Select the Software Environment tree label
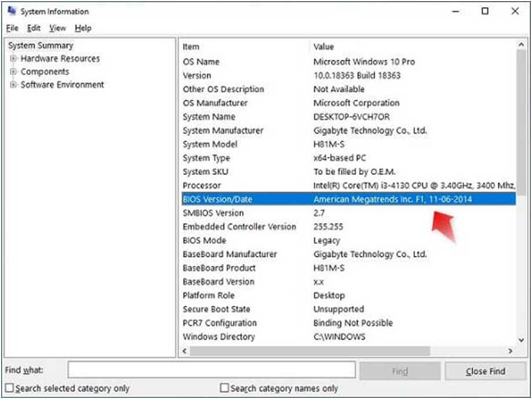 [x=63, y=85]
